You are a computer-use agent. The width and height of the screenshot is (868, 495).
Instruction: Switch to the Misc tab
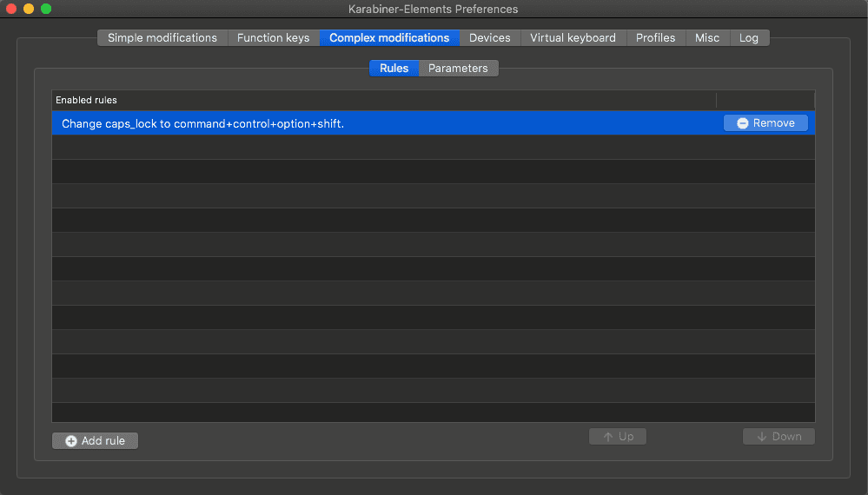pyautogui.click(x=707, y=37)
